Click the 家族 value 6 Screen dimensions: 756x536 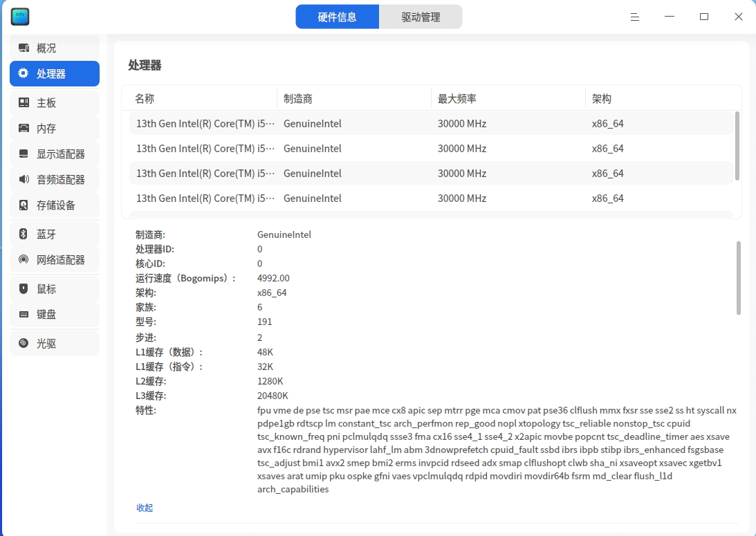(260, 307)
